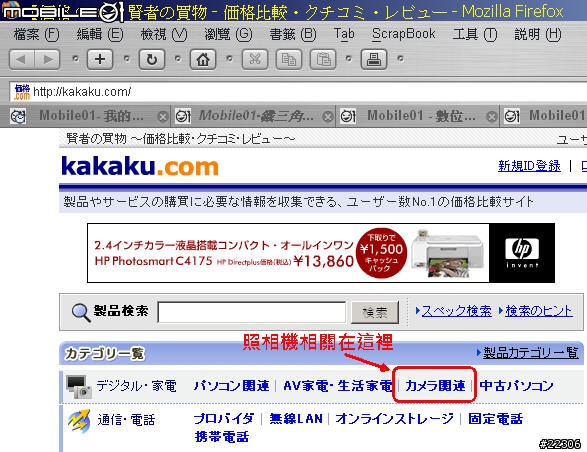This screenshot has height=452, width=587.
Task: Open the 說明 (H) menu
Action: click(538, 34)
